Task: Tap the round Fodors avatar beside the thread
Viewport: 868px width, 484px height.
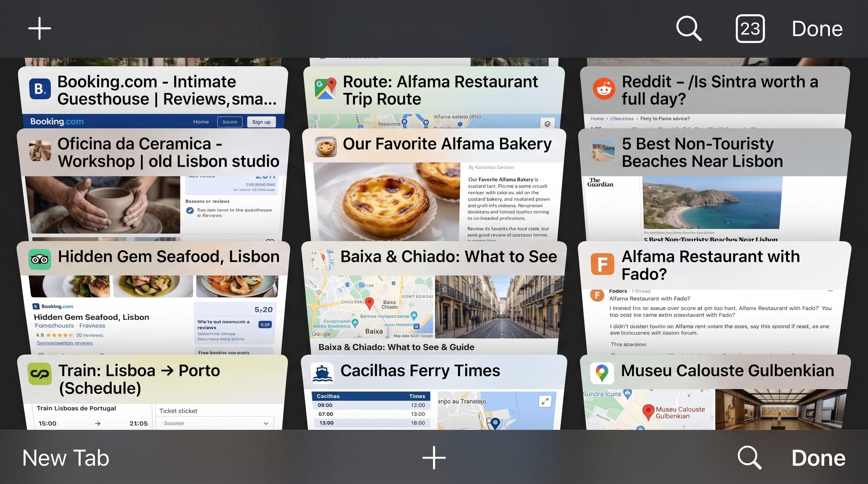Action: tap(597, 295)
